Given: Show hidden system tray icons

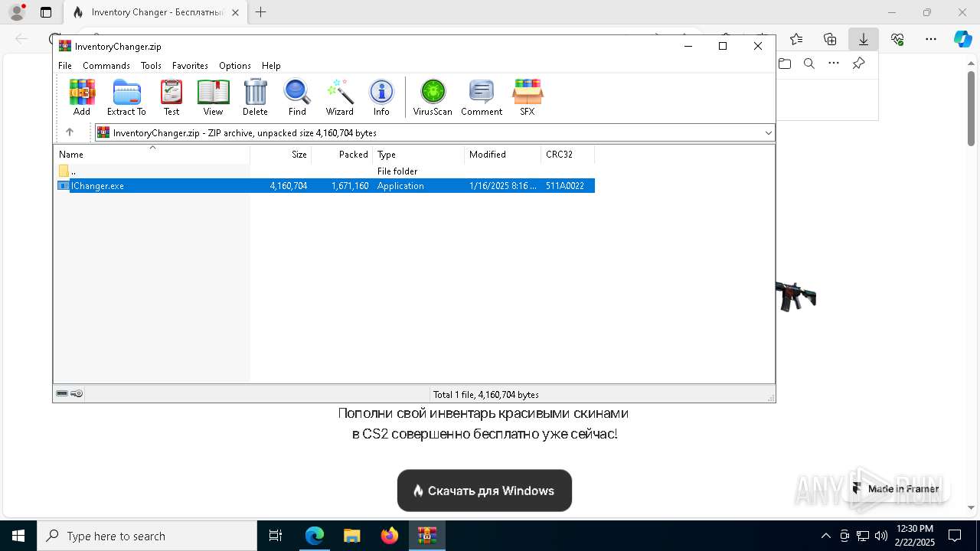Looking at the screenshot, I should [825, 536].
